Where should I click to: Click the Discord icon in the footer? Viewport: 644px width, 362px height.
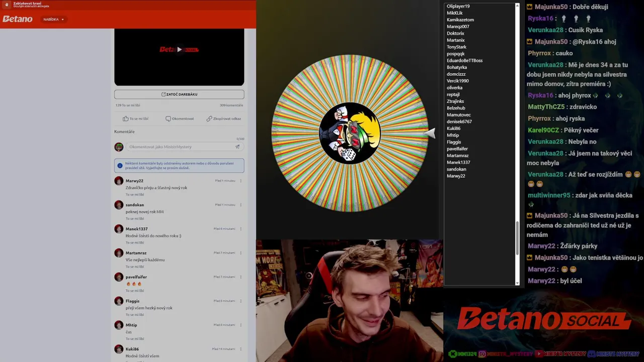pos(592,354)
